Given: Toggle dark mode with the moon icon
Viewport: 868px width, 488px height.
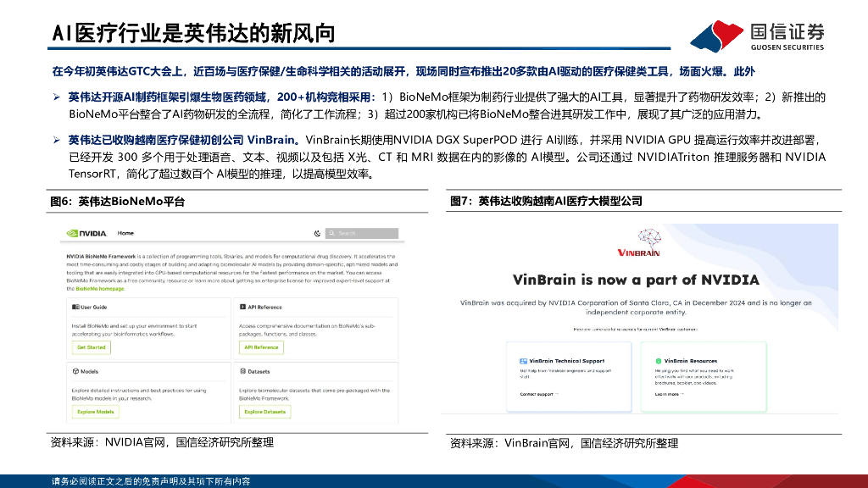Looking at the screenshot, I should (318, 233).
